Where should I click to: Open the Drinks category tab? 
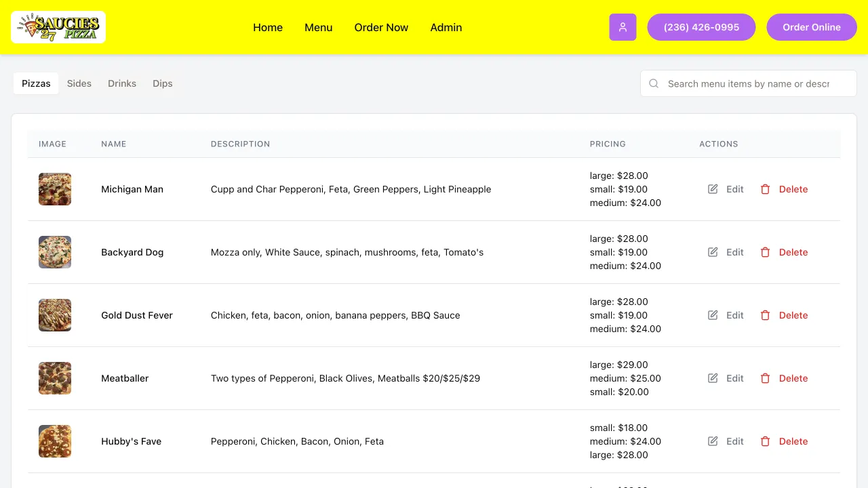(x=122, y=83)
